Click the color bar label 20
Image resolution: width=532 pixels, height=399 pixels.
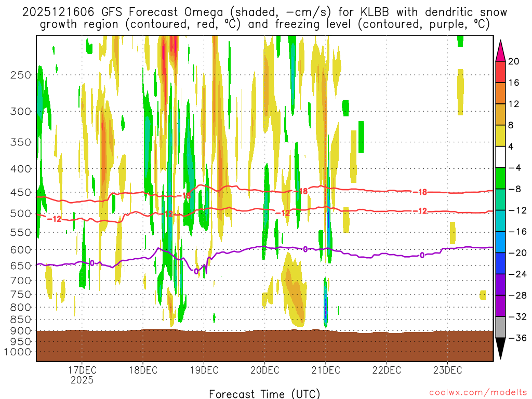[514, 61]
